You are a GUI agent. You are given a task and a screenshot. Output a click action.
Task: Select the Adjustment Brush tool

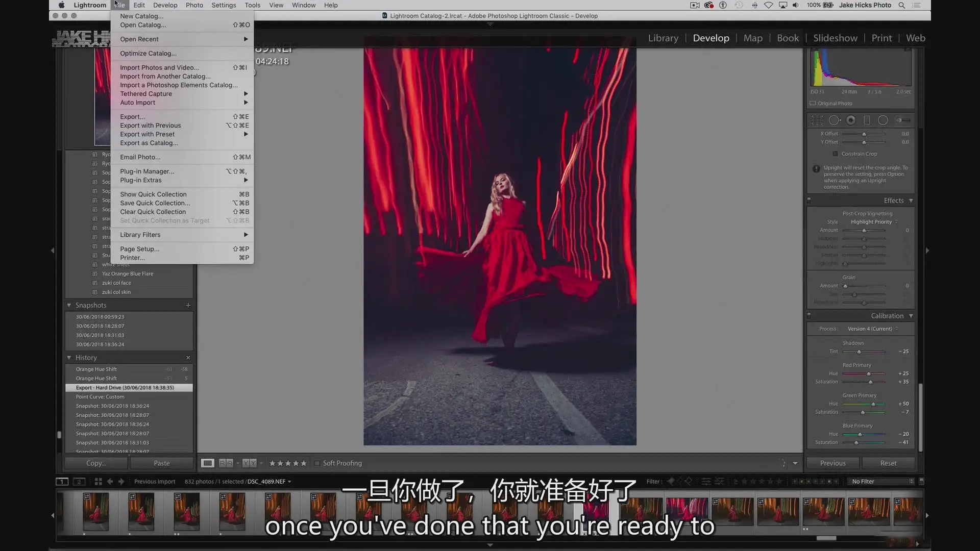coord(903,120)
